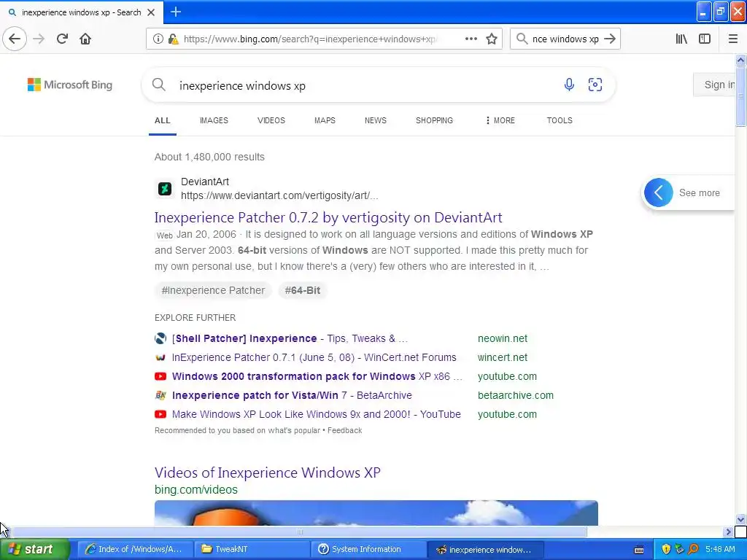This screenshot has height=560, width=747.
Task: Open [Shell Patcher] Inexperience link
Action: point(290,338)
